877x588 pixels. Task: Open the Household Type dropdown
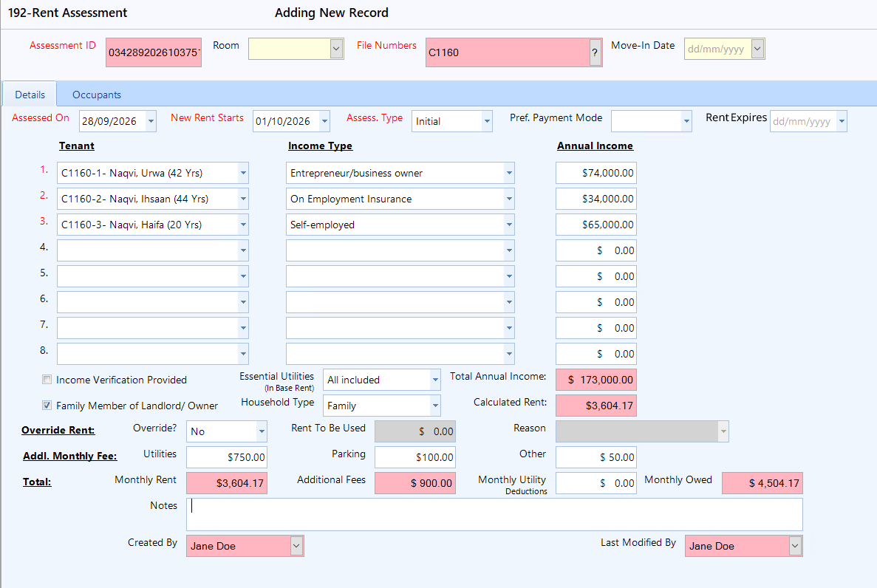(x=435, y=406)
